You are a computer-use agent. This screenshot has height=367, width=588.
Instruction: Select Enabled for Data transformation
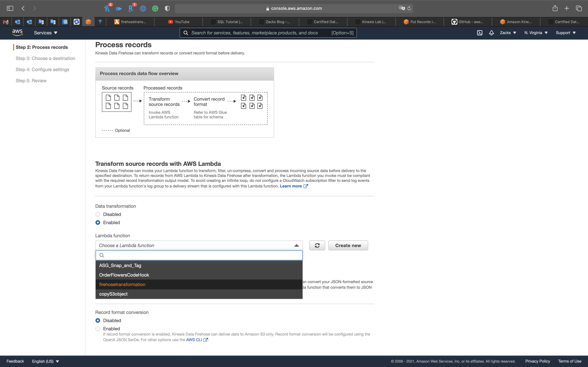[x=98, y=223]
